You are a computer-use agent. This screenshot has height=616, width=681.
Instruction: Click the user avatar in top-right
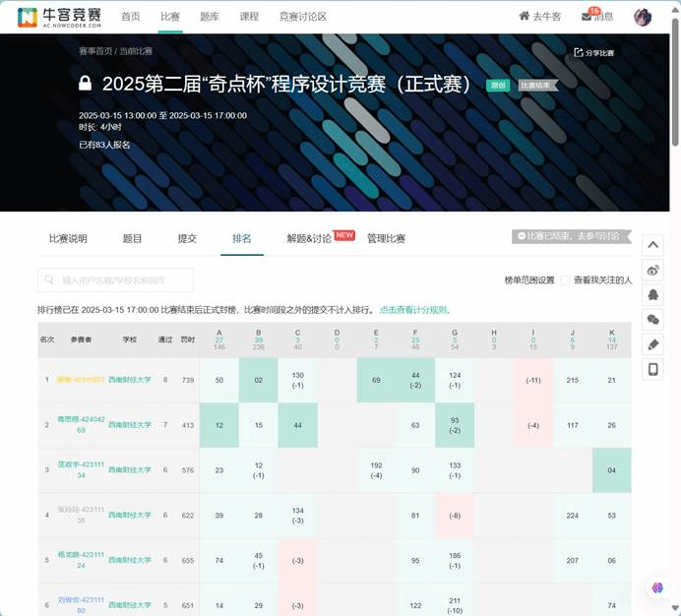click(x=643, y=17)
